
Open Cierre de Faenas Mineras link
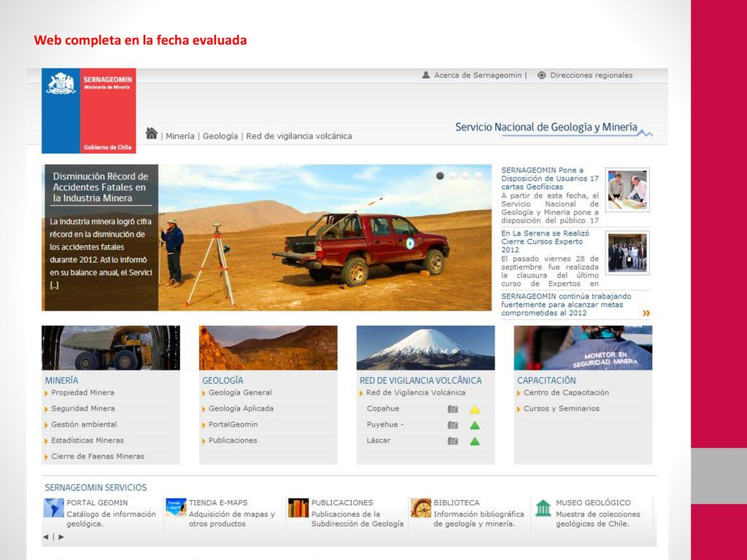click(98, 456)
